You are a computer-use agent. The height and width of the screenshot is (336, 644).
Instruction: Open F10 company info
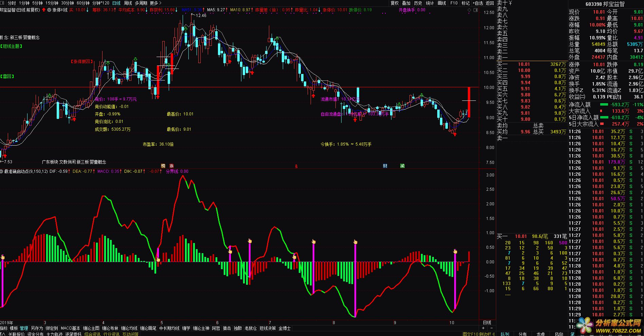454,3
